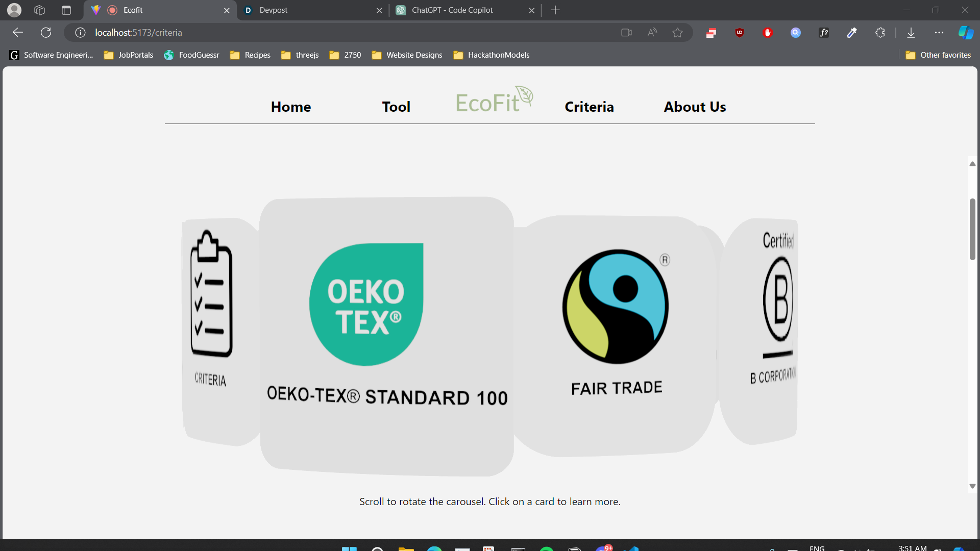
Task: Open Copilot sidebar icon
Action: point(965,33)
